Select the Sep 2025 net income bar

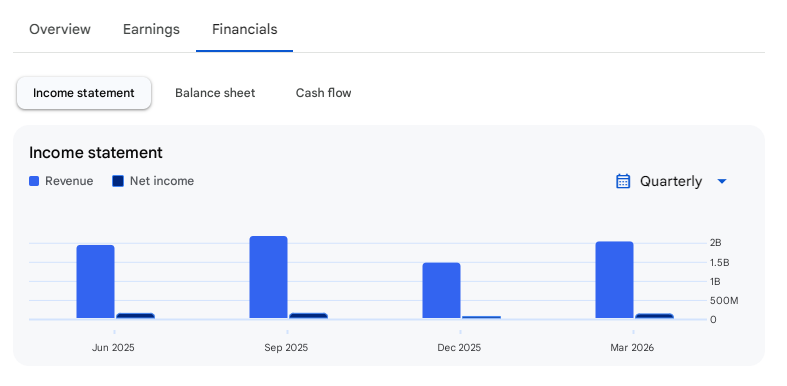click(308, 316)
